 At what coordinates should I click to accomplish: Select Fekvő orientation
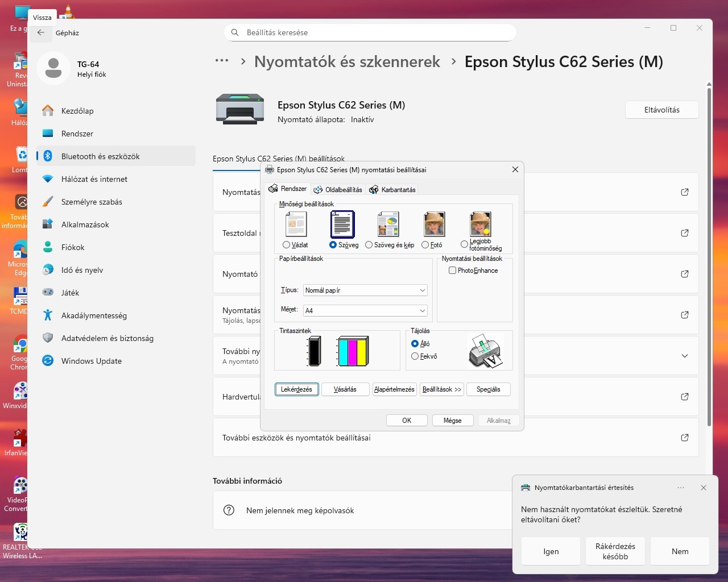pyautogui.click(x=415, y=356)
